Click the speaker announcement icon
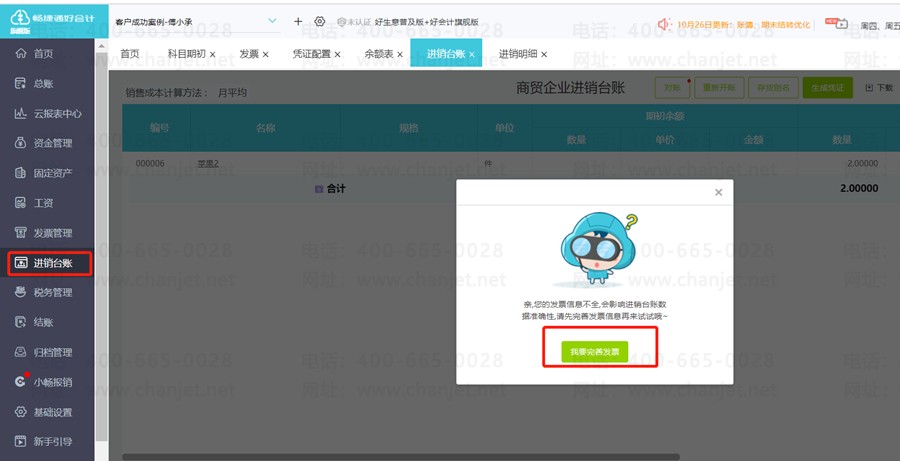Image resolution: width=900 pixels, height=461 pixels. click(x=665, y=24)
